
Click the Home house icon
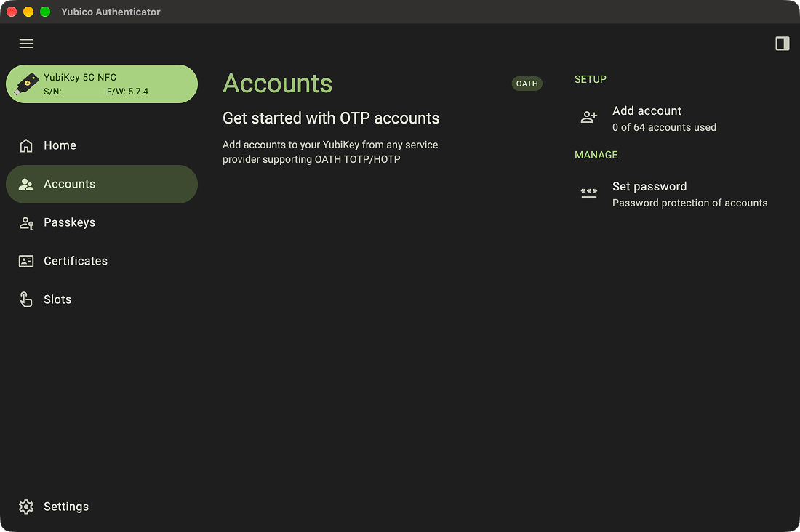pyautogui.click(x=26, y=145)
